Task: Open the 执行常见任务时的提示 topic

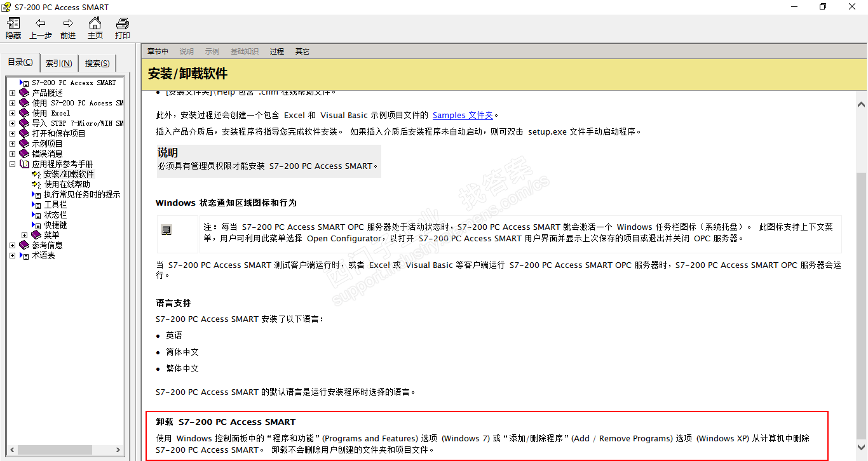Action: tap(82, 194)
